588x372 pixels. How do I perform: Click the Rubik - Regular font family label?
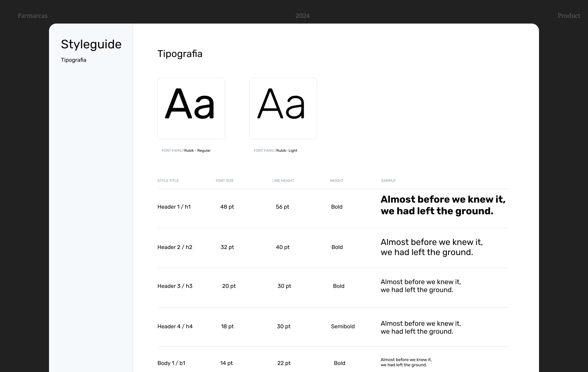click(x=197, y=151)
